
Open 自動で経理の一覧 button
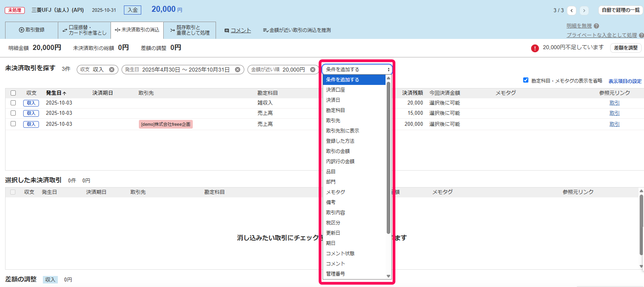(621, 10)
